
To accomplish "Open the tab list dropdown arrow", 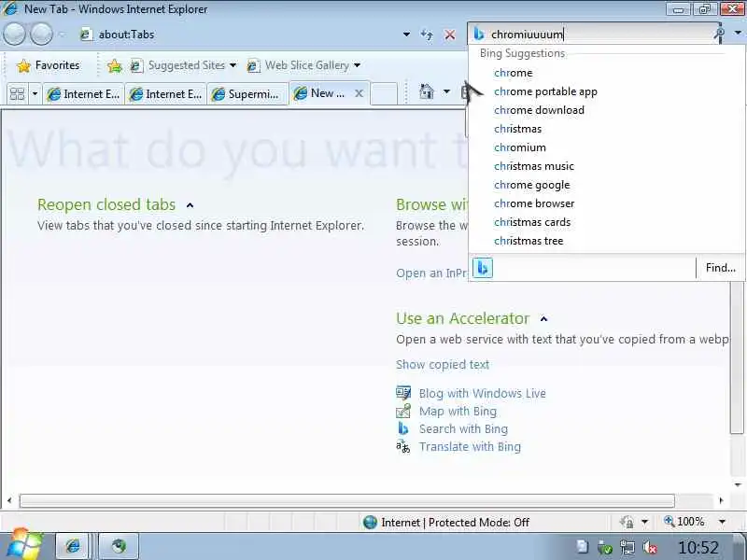I will coord(35,94).
